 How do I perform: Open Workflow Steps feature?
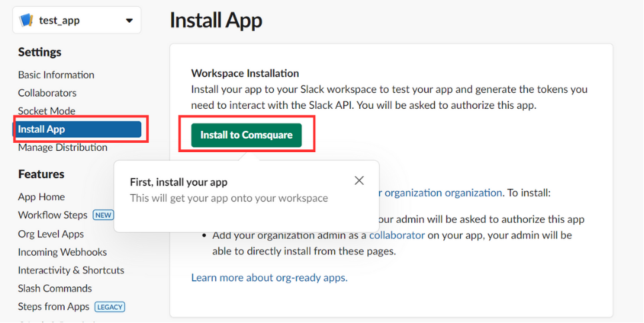coord(53,215)
